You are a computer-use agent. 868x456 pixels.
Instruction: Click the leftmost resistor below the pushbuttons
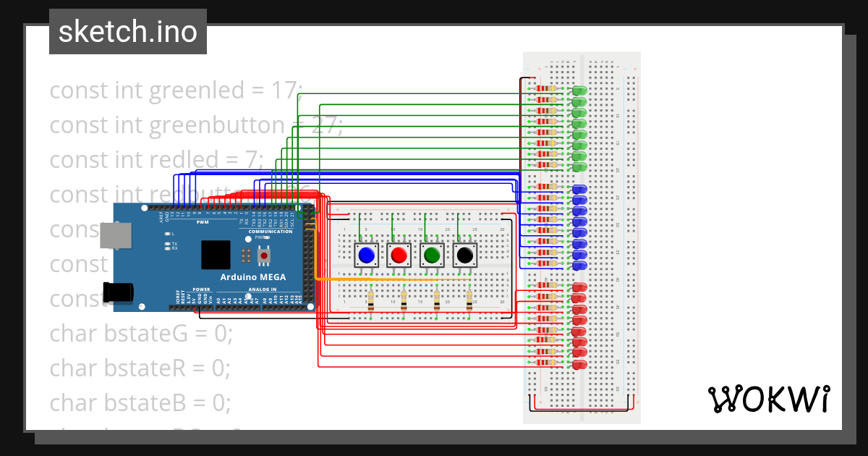[x=370, y=300]
